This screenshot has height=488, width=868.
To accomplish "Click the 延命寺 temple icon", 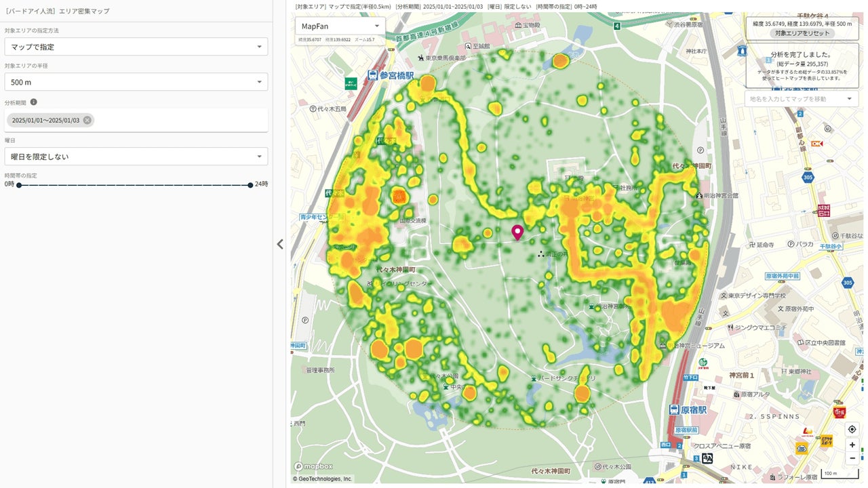I will pos(751,245).
